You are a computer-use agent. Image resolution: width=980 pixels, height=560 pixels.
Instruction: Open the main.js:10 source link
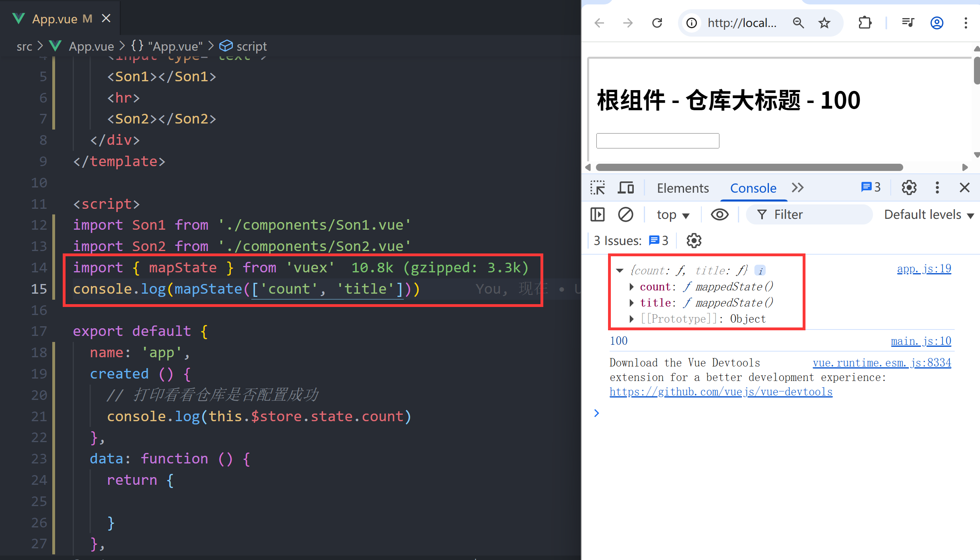(921, 341)
